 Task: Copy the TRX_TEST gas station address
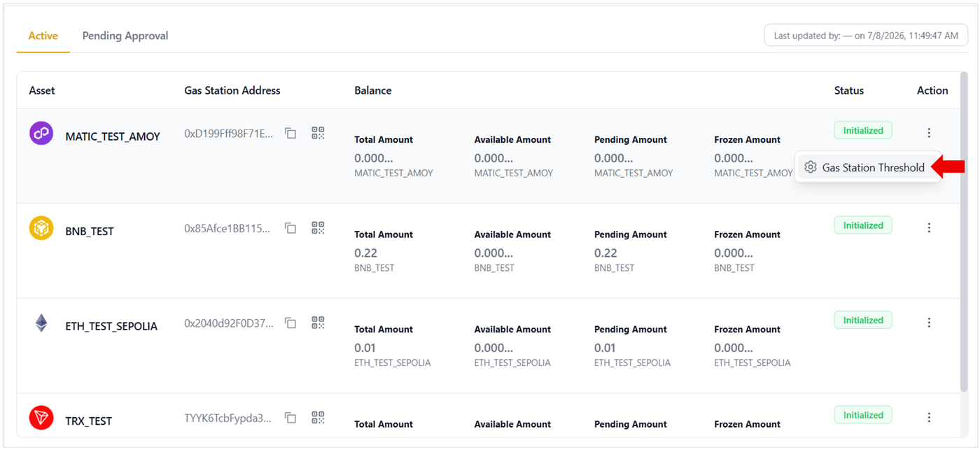[290, 418]
